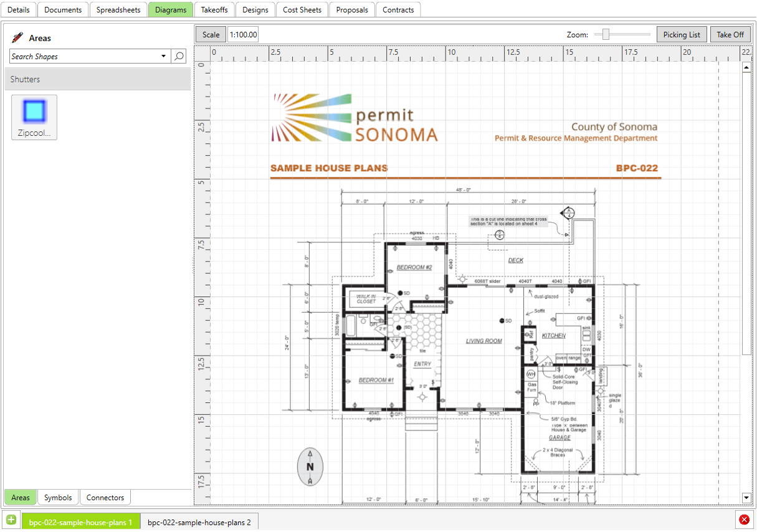Click the search magnifier icon beside Search Shapes
This screenshot has width=757, height=532.
179,56
